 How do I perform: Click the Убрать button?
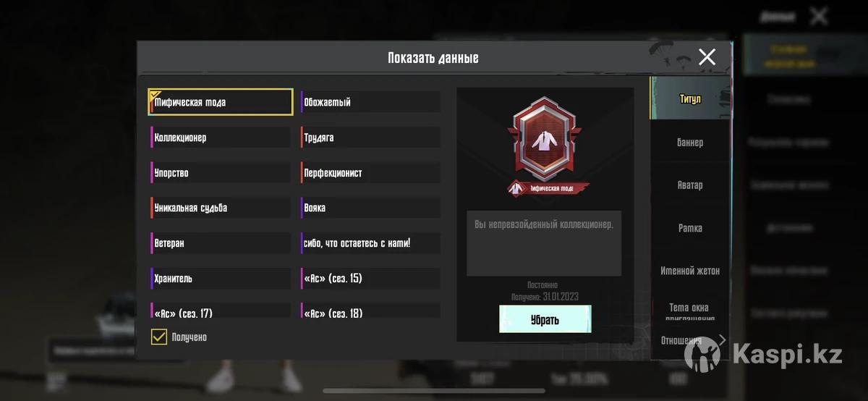point(545,319)
